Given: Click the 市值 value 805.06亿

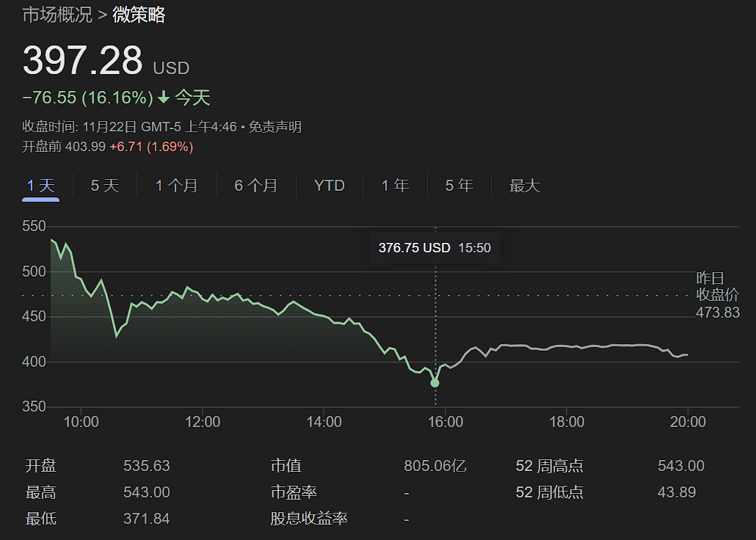Looking at the screenshot, I should (435, 466).
